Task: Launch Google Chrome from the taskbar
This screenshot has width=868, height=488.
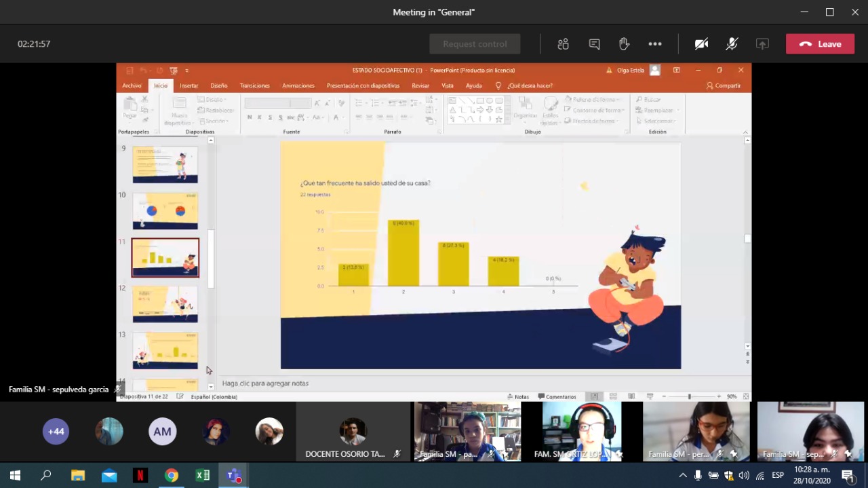Action: (172, 476)
